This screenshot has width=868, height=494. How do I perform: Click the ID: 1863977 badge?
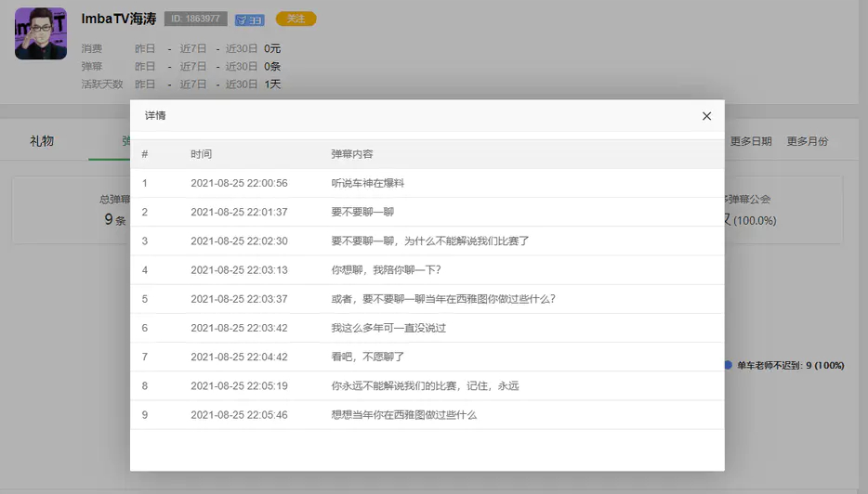click(x=195, y=19)
